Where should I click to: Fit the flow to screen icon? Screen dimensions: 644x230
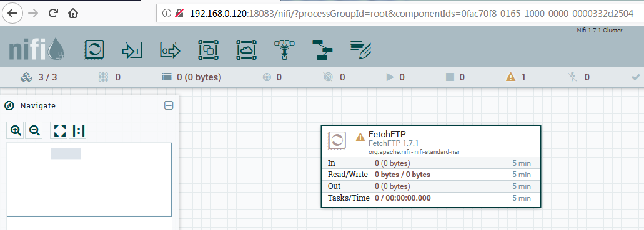60,131
